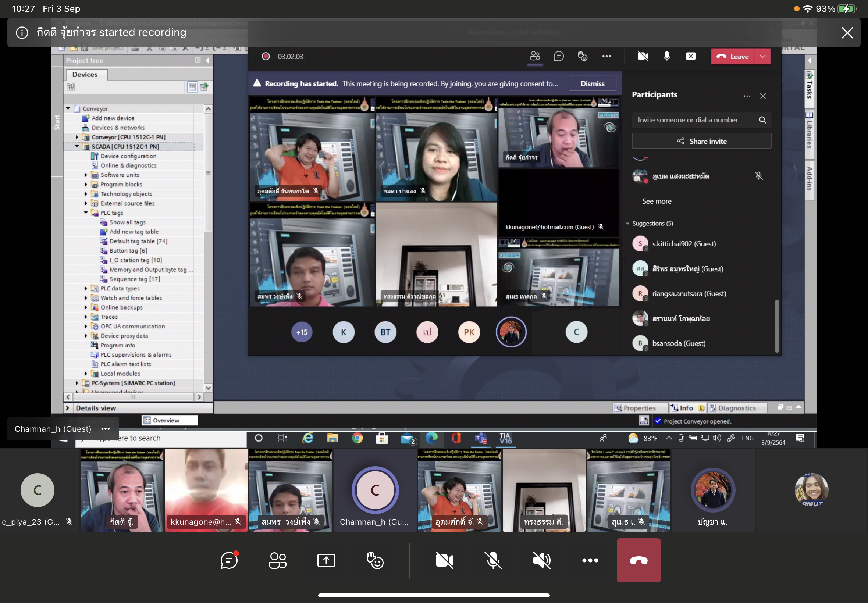The image size is (868, 603).
Task: Toggle camera in shared Teams toolbar
Action: coord(643,56)
